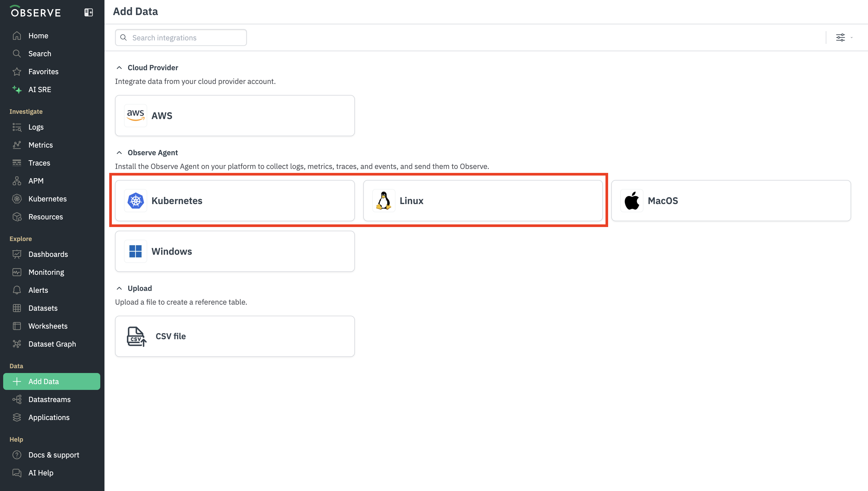
Task: Go to Datastreams in the sidebar
Action: click(x=49, y=399)
